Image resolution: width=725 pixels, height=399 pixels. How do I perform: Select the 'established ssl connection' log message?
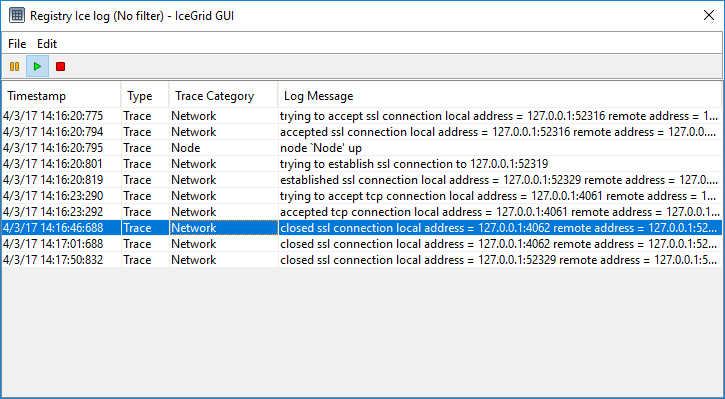click(500, 180)
